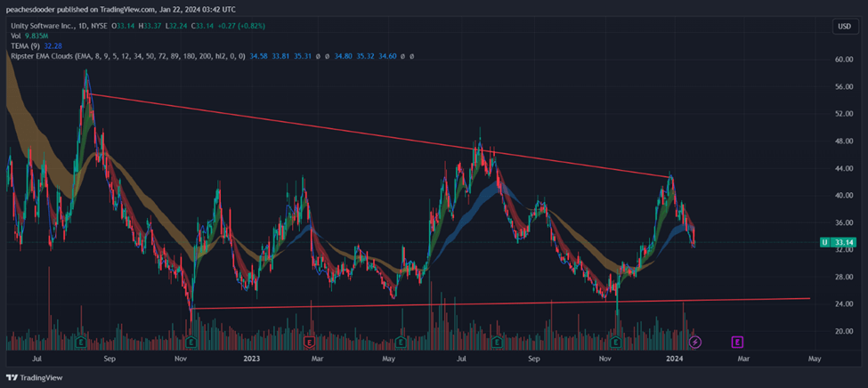Viewport: 868px width, 388px height.
Task: Click the Unity Software Inc. symbol title
Action: point(45,26)
